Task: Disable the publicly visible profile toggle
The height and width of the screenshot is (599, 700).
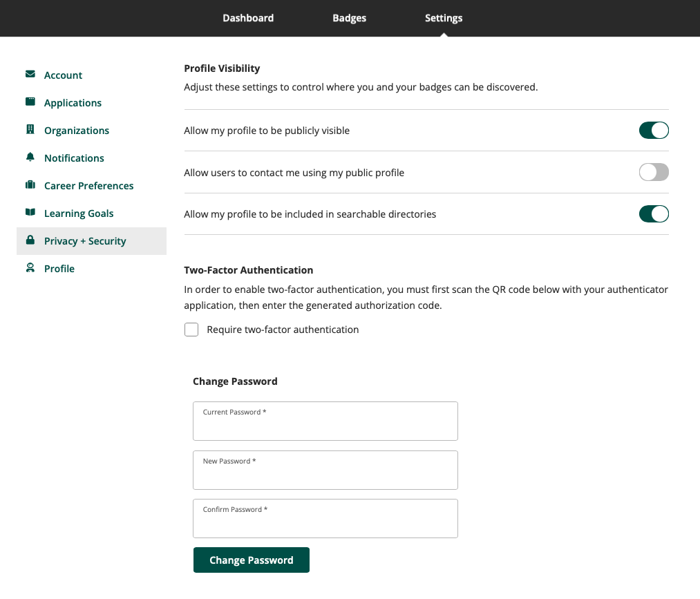Action: [654, 131]
